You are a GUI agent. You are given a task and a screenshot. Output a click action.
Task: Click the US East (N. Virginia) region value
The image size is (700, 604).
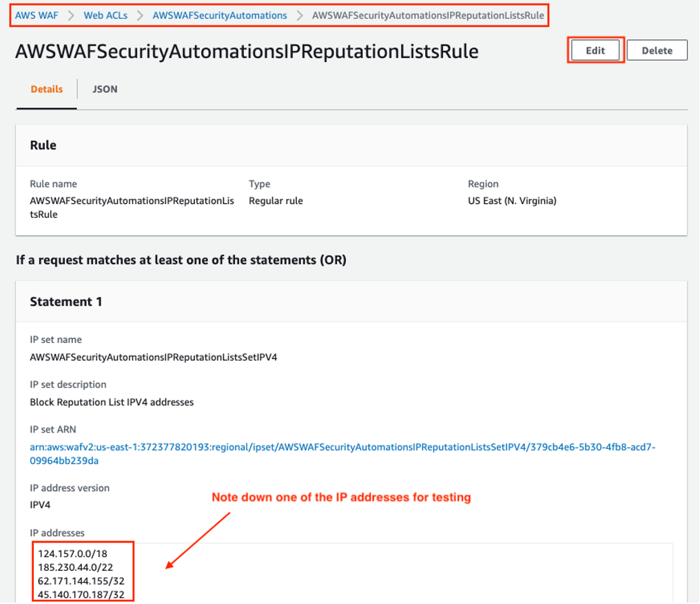tap(512, 201)
